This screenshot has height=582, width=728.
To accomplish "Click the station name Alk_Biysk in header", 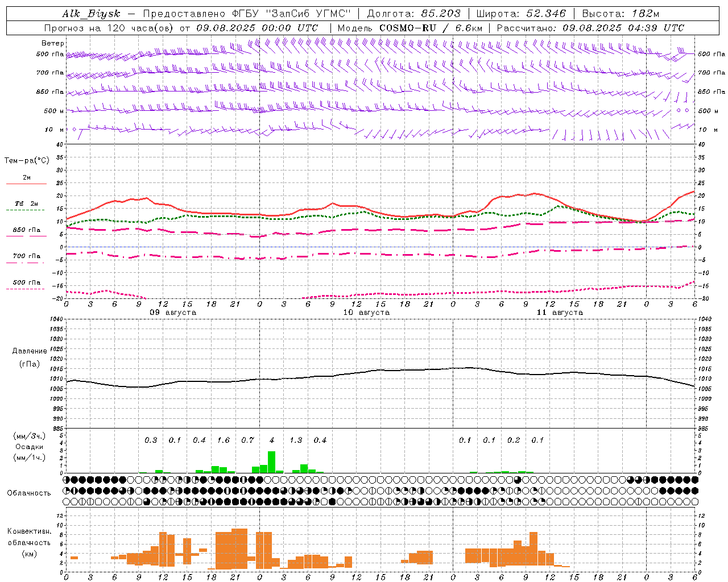I will (x=92, y=14).
